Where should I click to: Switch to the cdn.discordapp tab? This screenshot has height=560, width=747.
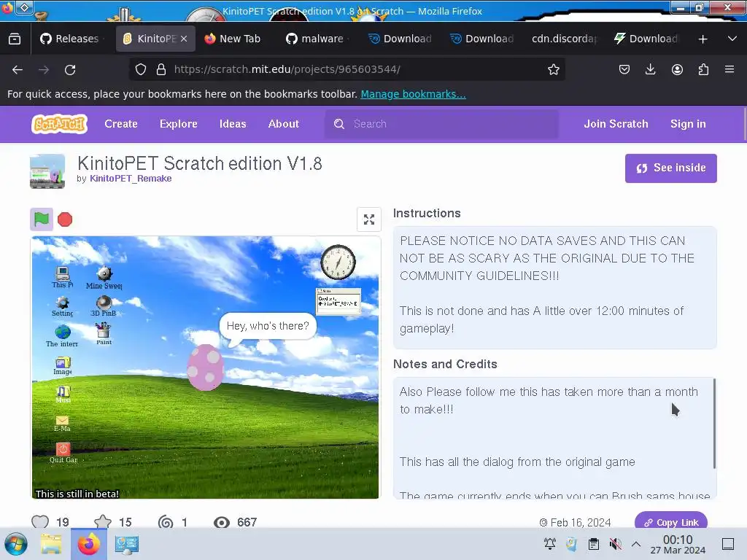(564, 39)
